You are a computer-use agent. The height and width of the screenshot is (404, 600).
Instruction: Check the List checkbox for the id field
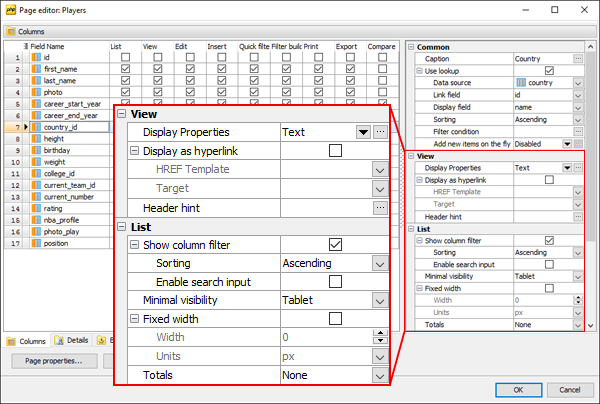pyautogui.click(x=124, y=57)
